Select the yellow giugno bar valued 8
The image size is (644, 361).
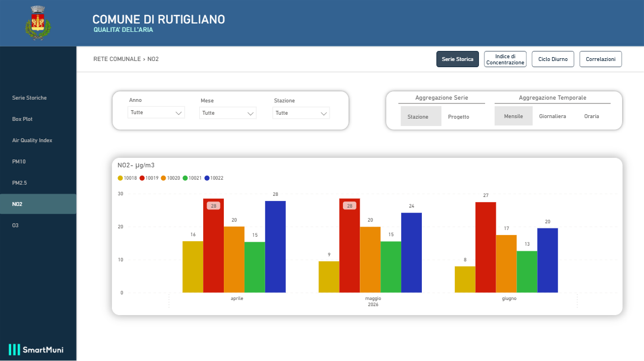pos(465,280)
